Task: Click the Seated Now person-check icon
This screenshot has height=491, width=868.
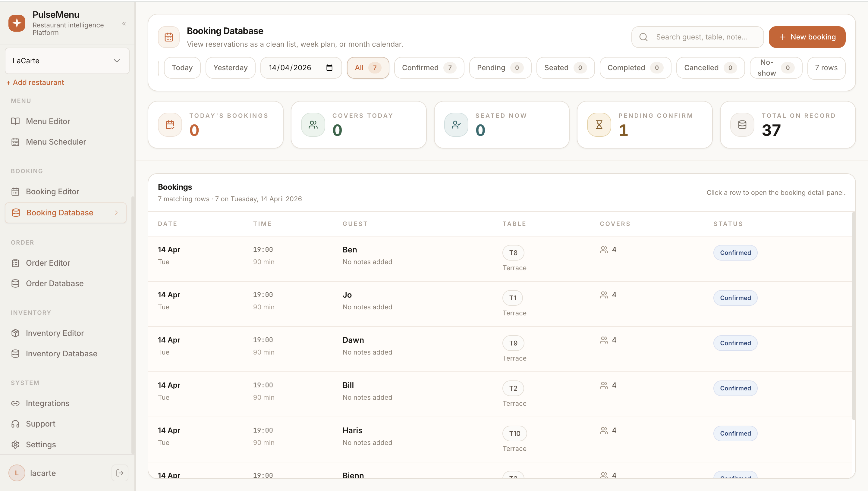Action: pyautogui.click(x=456, y=125)
